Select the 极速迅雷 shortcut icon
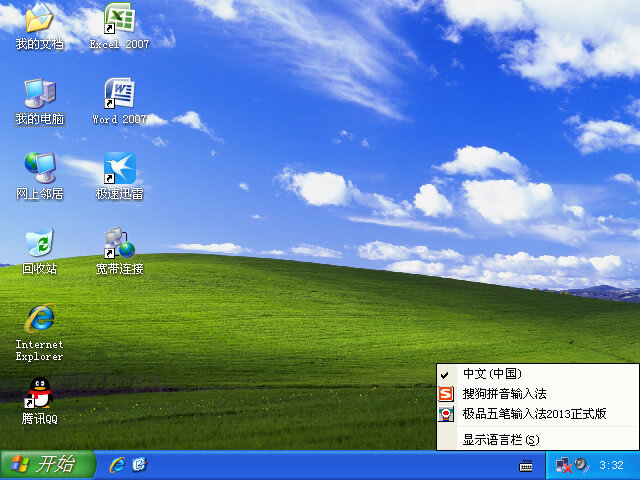 120,168
